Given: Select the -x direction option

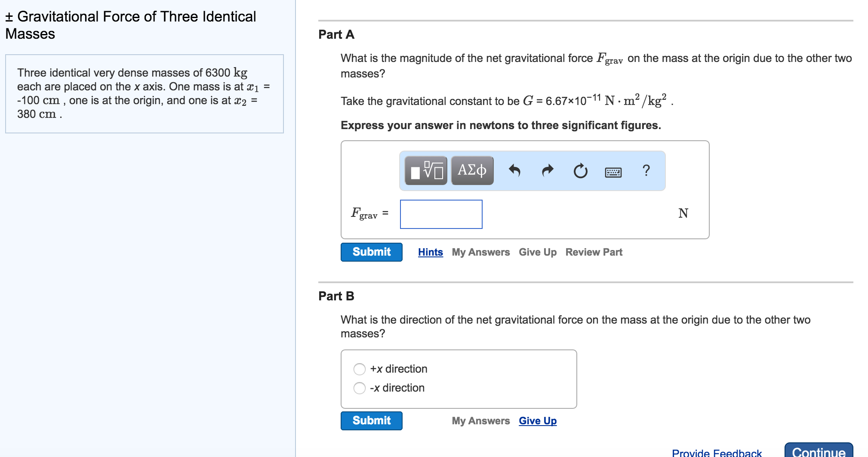Looking at the screenshot, I should coord(359,388).
